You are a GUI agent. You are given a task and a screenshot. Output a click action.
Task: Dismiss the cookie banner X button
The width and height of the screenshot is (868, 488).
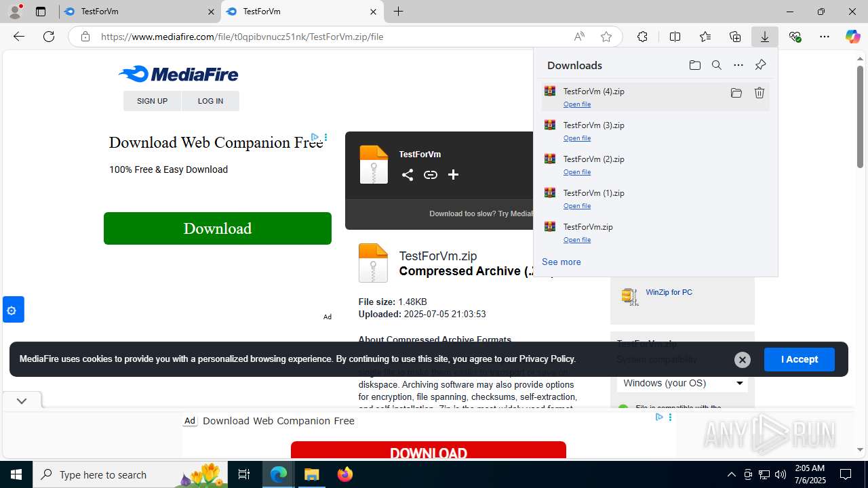click(743, 360)
